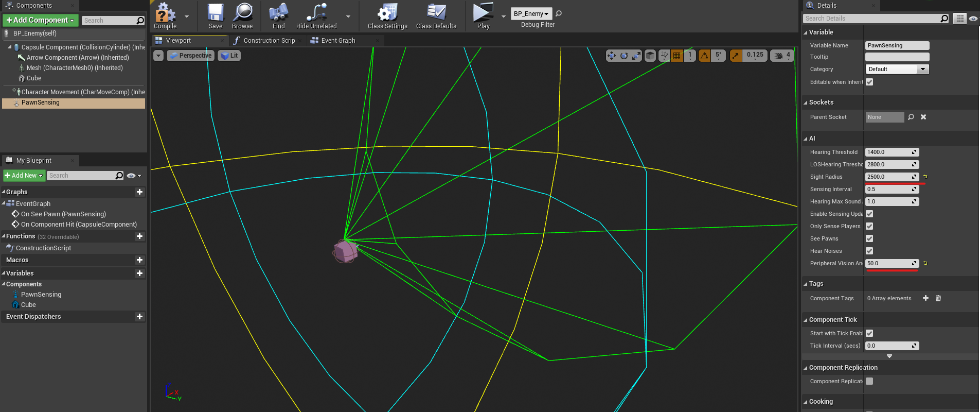Add a new variable with the plus button

point(139,273)
